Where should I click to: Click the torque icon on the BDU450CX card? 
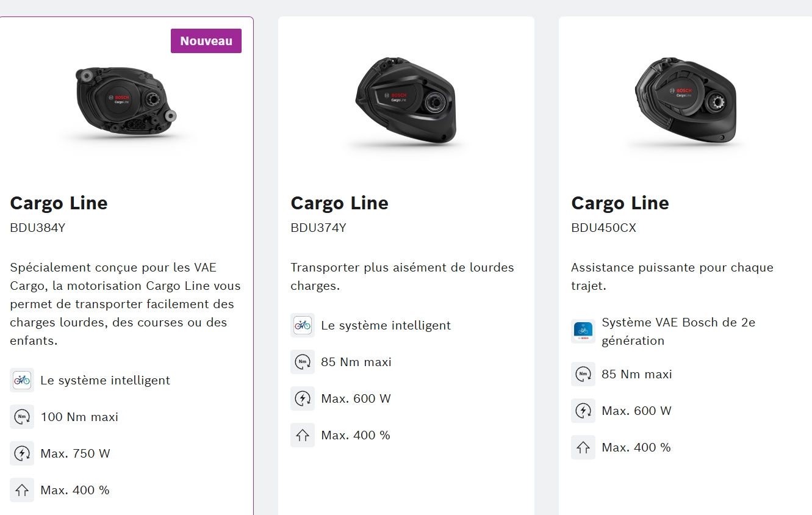[x=583, y=374]
